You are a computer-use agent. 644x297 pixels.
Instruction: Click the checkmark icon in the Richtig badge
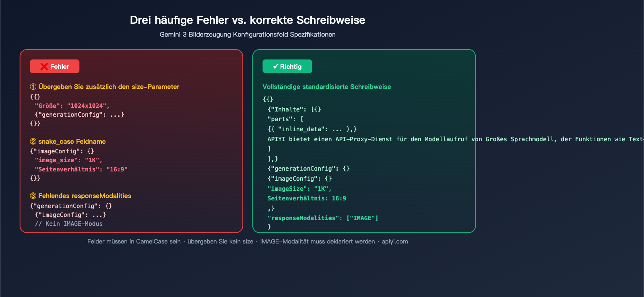tap(276, 66)
